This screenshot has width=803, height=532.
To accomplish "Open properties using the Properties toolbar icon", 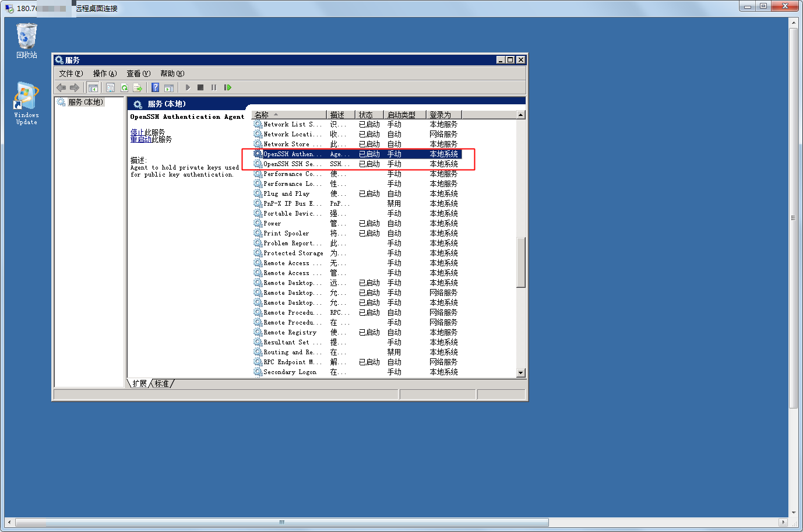I will click(110, 87).
